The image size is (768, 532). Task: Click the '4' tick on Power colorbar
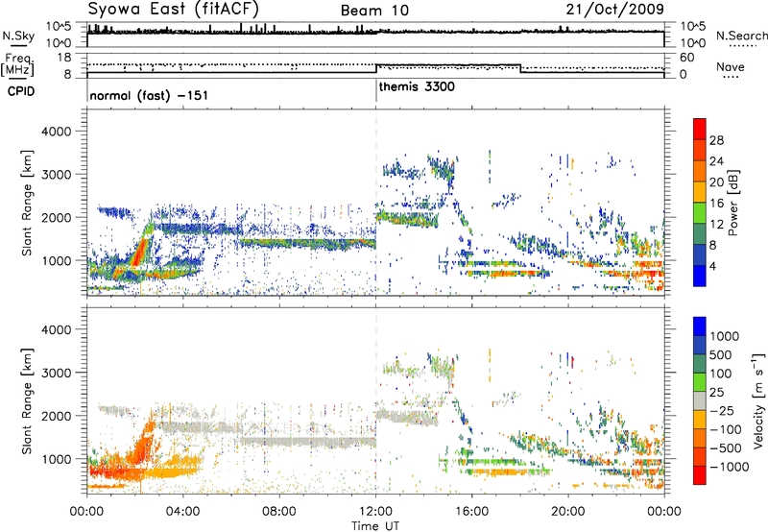tap(713, 266)
